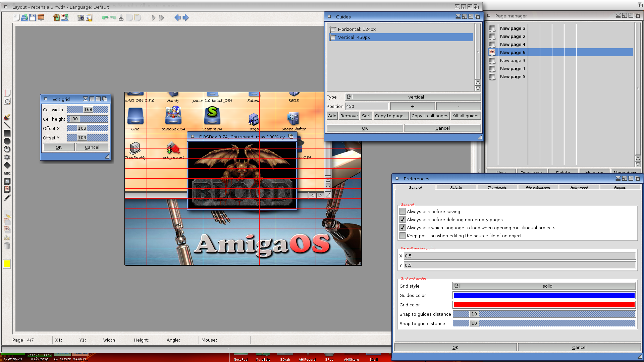The image size is (644, 362).
Task: Cut selection with the scissors icon
Action: click(121, 17)
